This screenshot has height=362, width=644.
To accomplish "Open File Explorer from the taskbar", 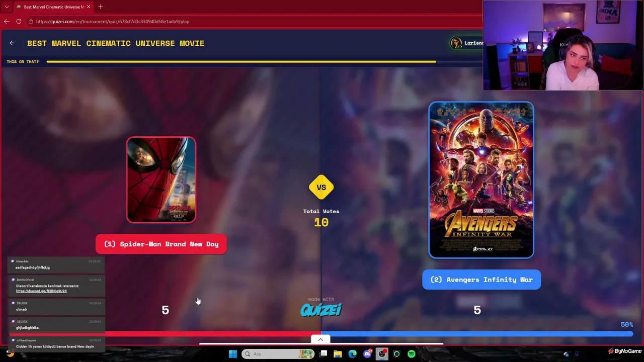I will 338,354.
